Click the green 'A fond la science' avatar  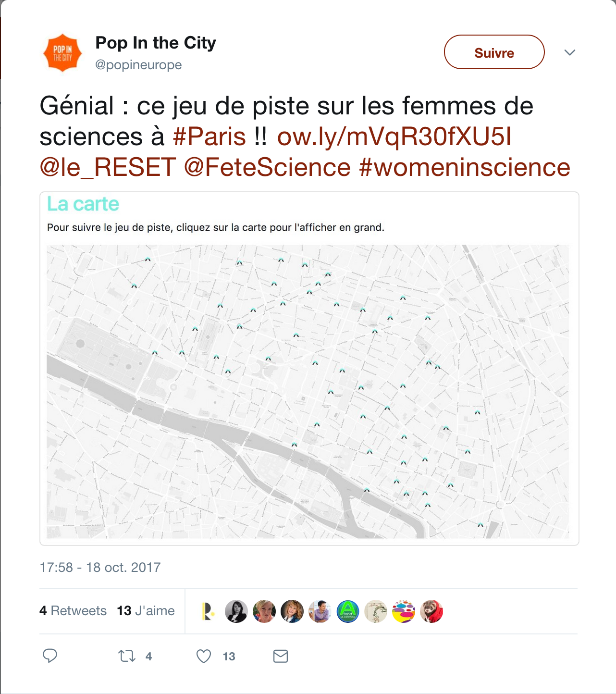pyautogui.click(x=348, y=611)
